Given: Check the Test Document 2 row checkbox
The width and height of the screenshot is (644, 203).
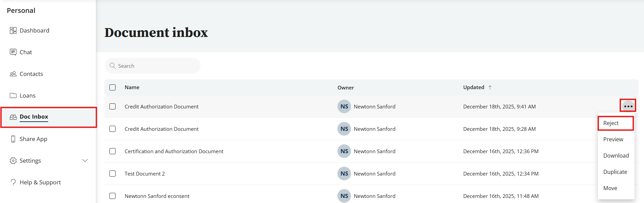Looking at the screenshot, I should tap(112, 174).
